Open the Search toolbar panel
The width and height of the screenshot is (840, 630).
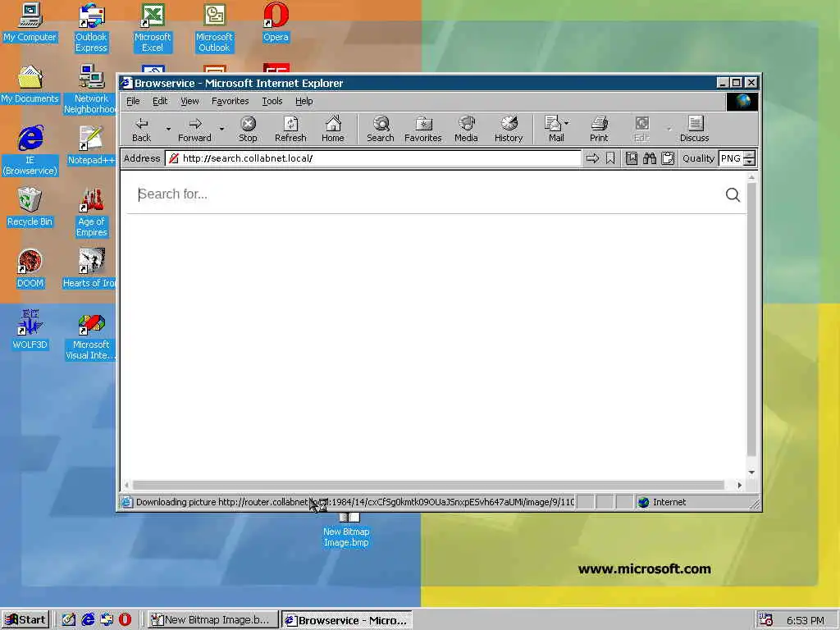coord(381,129)
